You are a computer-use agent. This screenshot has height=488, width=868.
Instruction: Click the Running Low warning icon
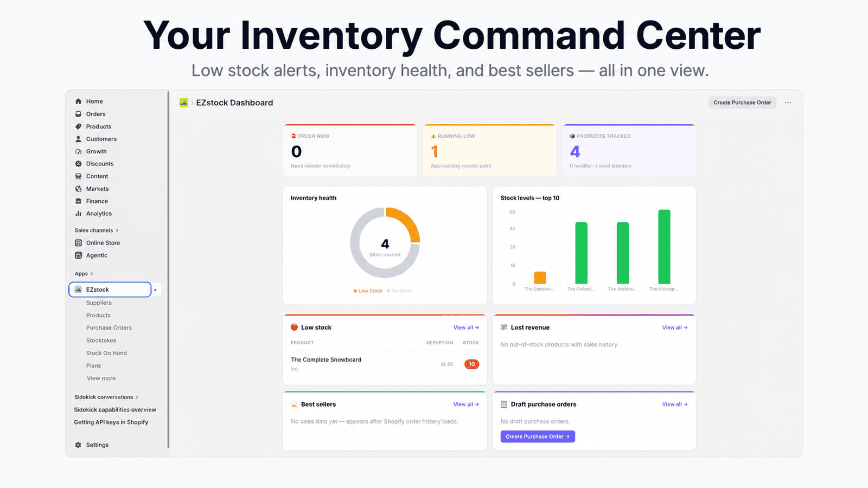(x=433, y=136)
